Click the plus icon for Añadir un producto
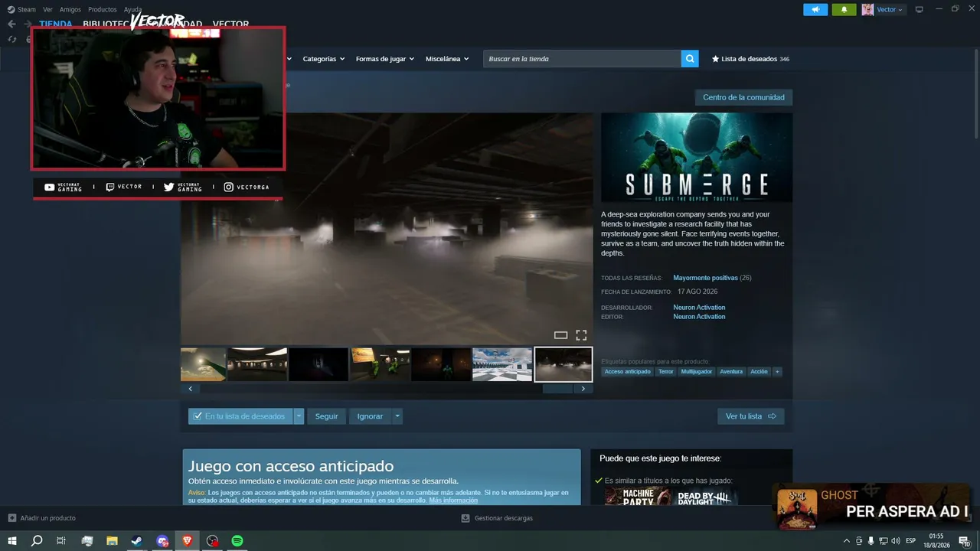Image resolution: width=980 pixels, height=551 pixels. tap(11, 518)
